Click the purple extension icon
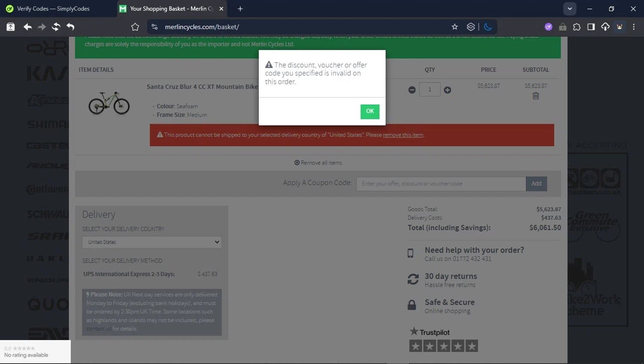The width and height of the screenshot is (644, 364). pos(548,27)
